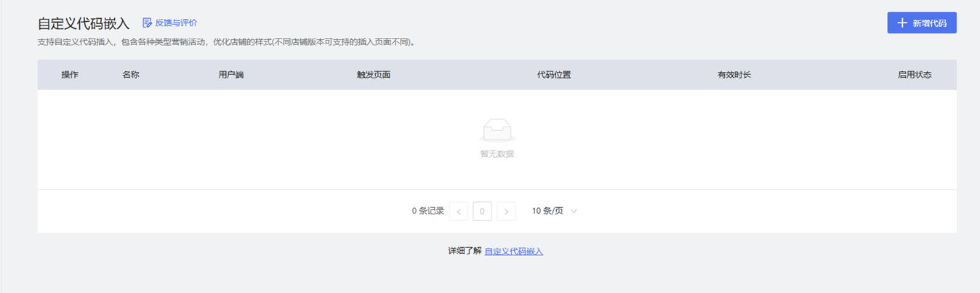Click the feedback notepad icon beside the title
The width and height of the screenshot is (980, 293).
coord(148,23)
